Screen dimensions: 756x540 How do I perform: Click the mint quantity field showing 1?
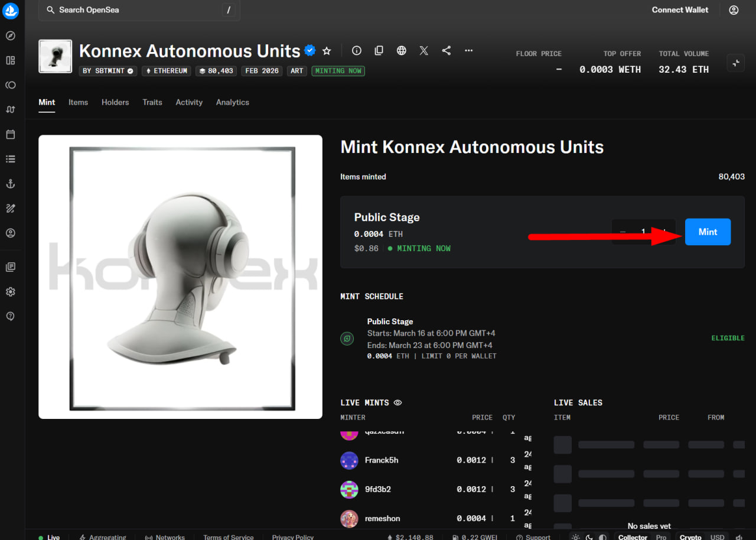pos(643,232)
